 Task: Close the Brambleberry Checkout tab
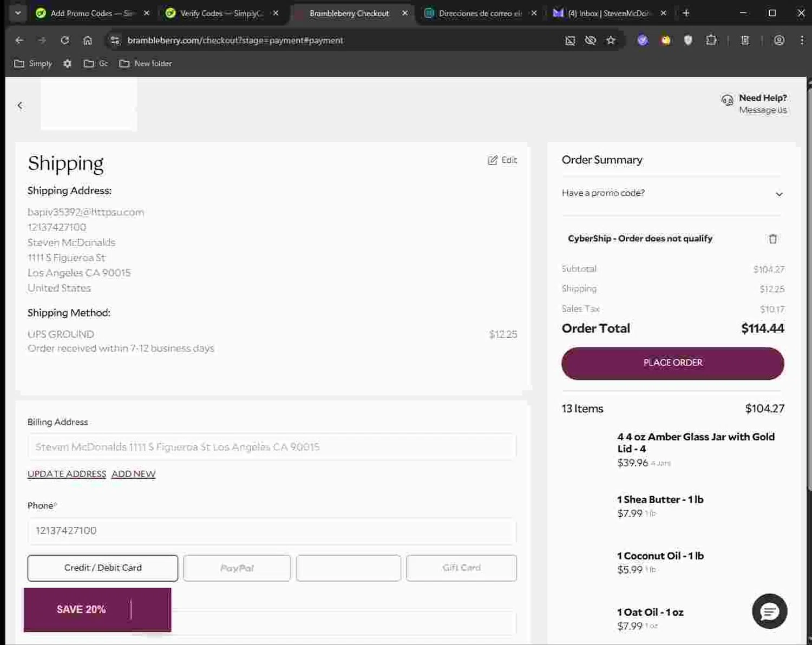(x=404, y=13)
